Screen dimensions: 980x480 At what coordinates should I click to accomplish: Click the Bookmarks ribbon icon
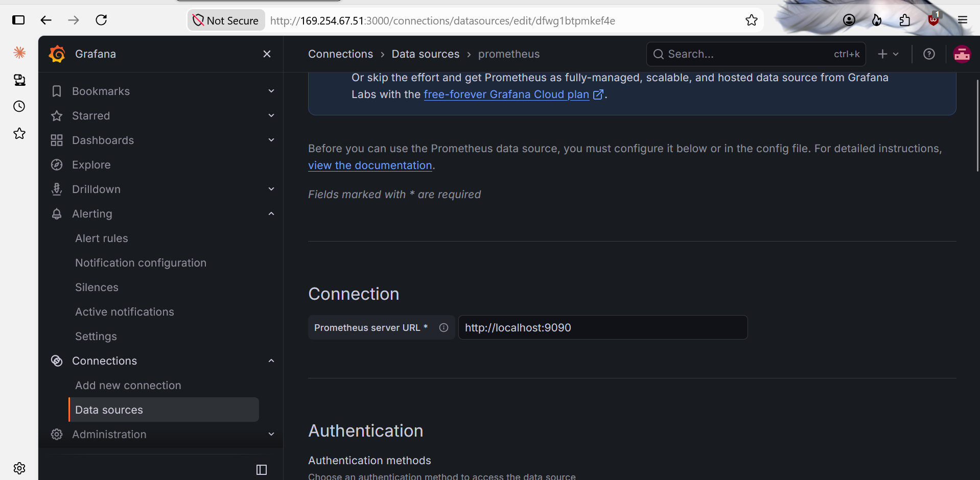(x=57, y=91)
